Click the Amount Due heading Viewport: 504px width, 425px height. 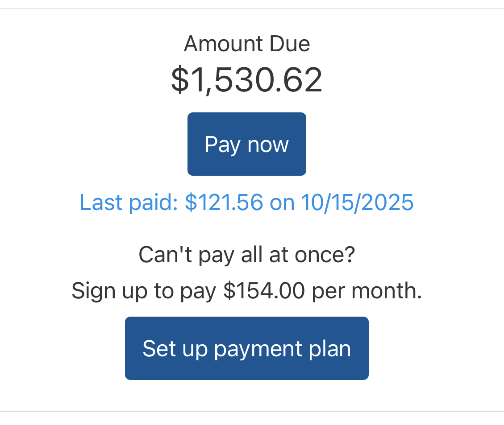[246, 44]
